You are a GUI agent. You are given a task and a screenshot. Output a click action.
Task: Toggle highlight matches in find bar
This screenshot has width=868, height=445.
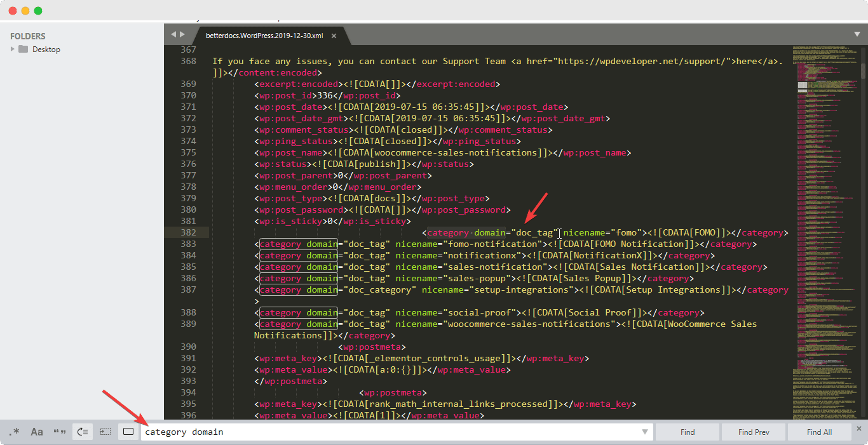click(128, 431)
